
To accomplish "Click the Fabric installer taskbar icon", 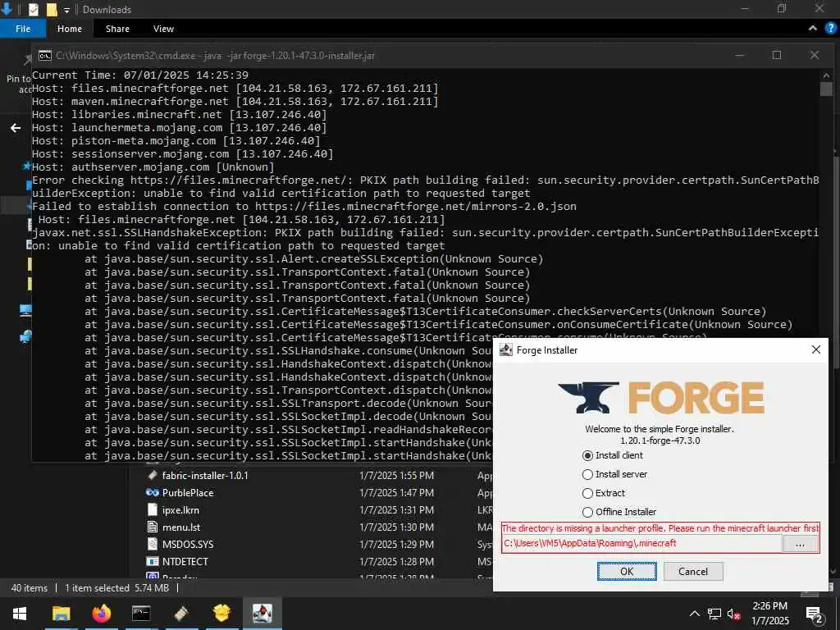I will (x=181, y=614).
